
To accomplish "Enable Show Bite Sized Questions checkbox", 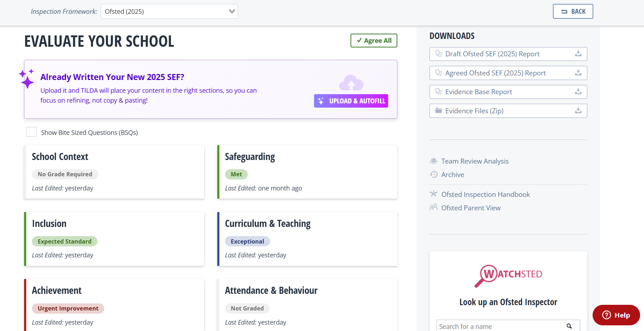I will (x=32, y=132).
